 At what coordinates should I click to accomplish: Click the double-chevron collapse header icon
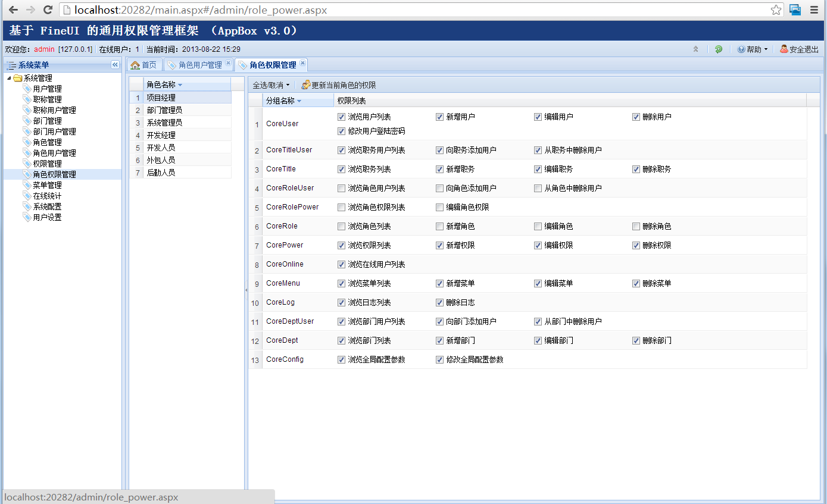coord(695,49)
